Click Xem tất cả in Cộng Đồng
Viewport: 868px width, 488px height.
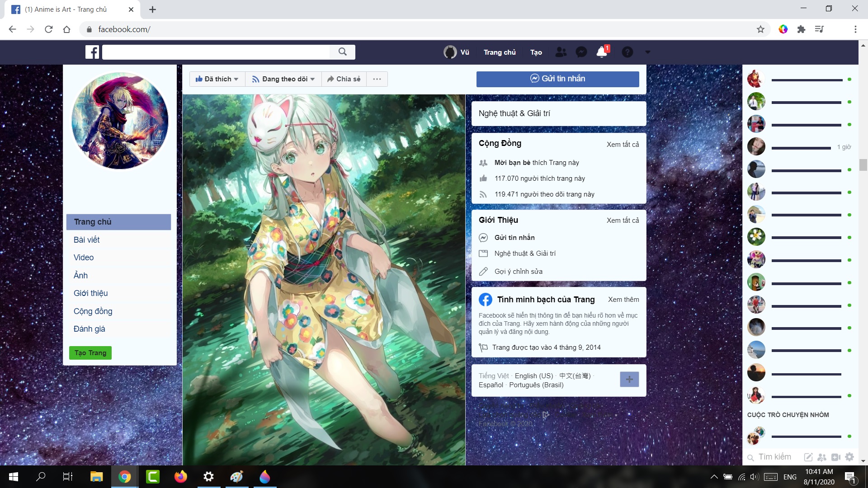(623, 145)
